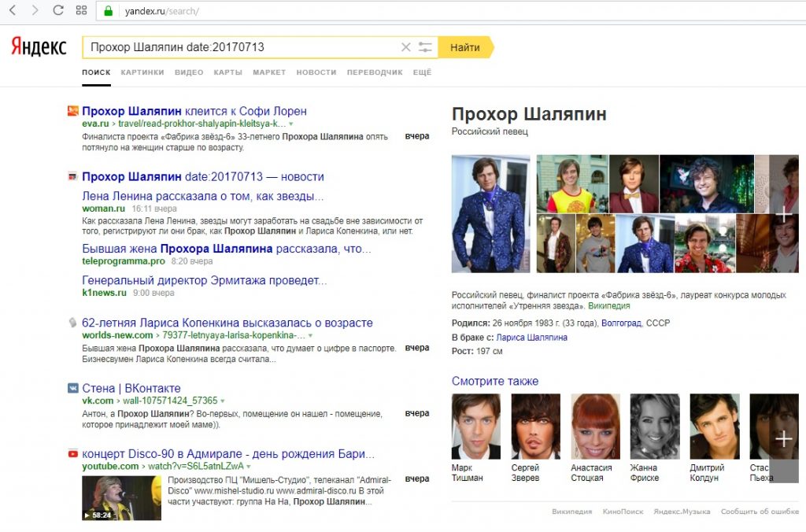Click the green padlock security icon
The image size is (806, 532).
click(109, 11)
